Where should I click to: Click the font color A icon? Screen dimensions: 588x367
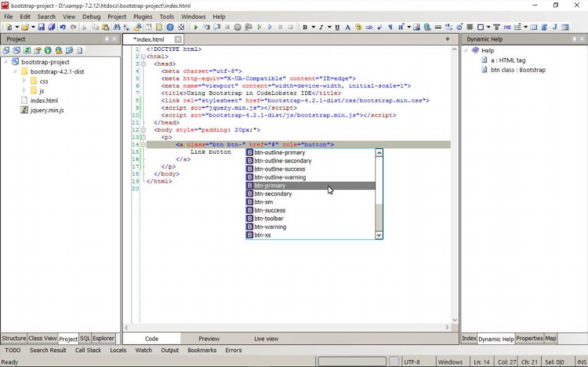tap(347, 27)
